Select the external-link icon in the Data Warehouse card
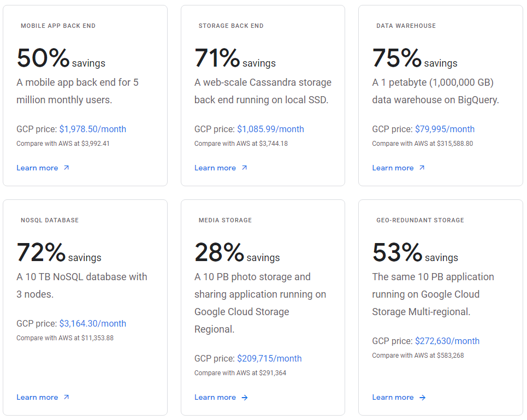 click(x=422, y=168)
